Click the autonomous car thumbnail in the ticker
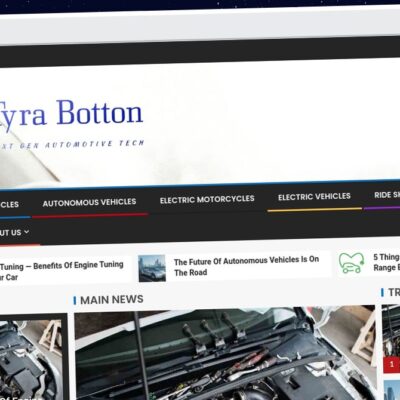The image size is (400, 400). coord(152,268)
